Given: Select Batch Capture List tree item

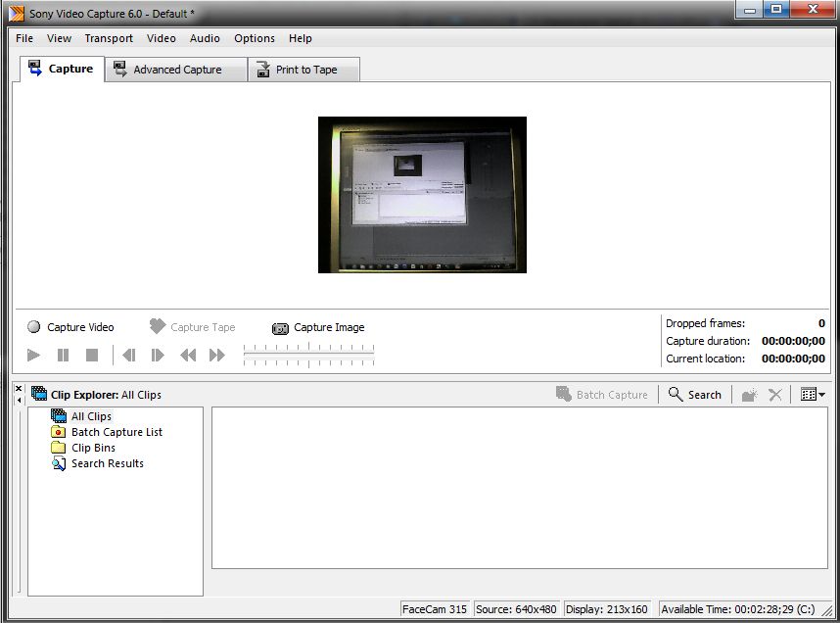Looking at the screenshot, I should (x=117, y=432).
